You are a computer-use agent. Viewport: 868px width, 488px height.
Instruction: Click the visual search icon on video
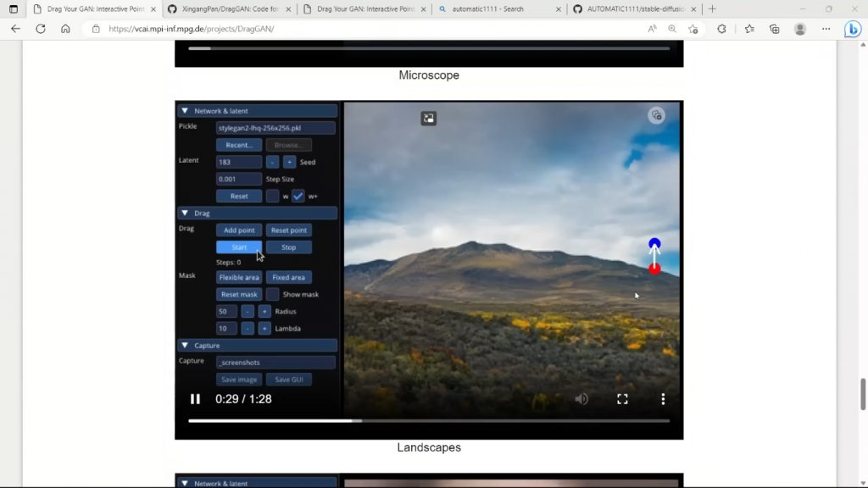point(657,115)
